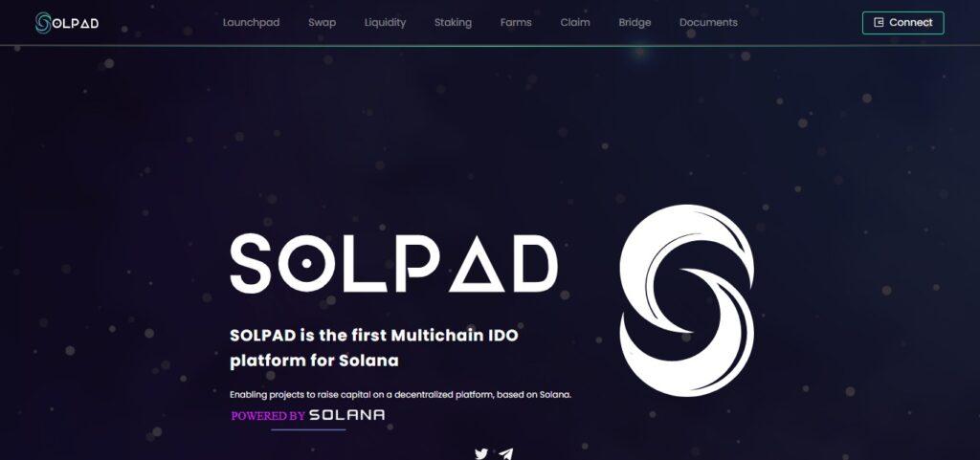
Task: Click the wallet icon in Connect button
Action: pyautogui.click(x=879, y=22)
